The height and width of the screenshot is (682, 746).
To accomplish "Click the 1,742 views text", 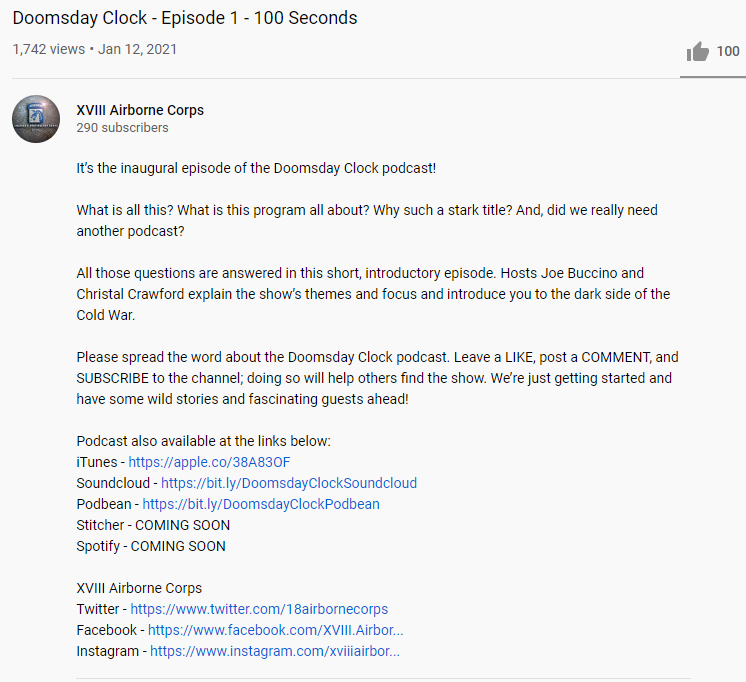I will point(49,49).
